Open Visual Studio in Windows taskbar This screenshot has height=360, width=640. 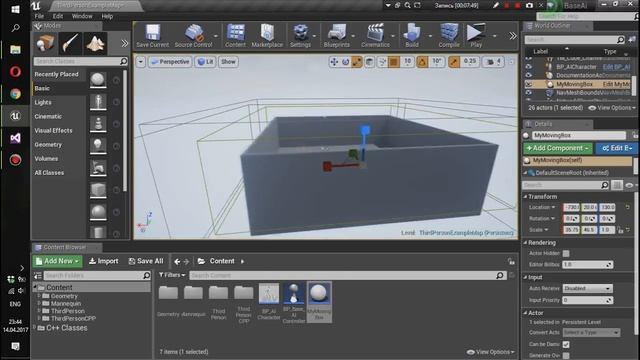pyautogui.click(x=15, y=138)
